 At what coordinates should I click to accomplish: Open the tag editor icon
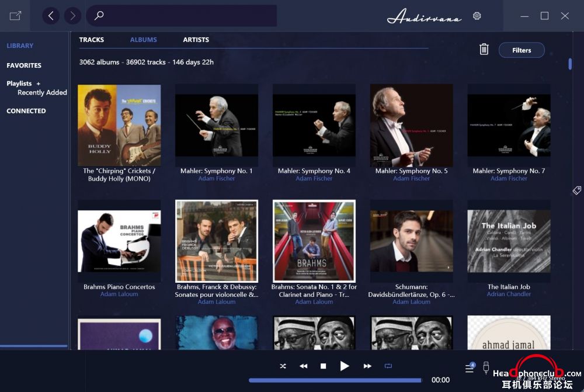pyautogui.click(x=576, y=190)
